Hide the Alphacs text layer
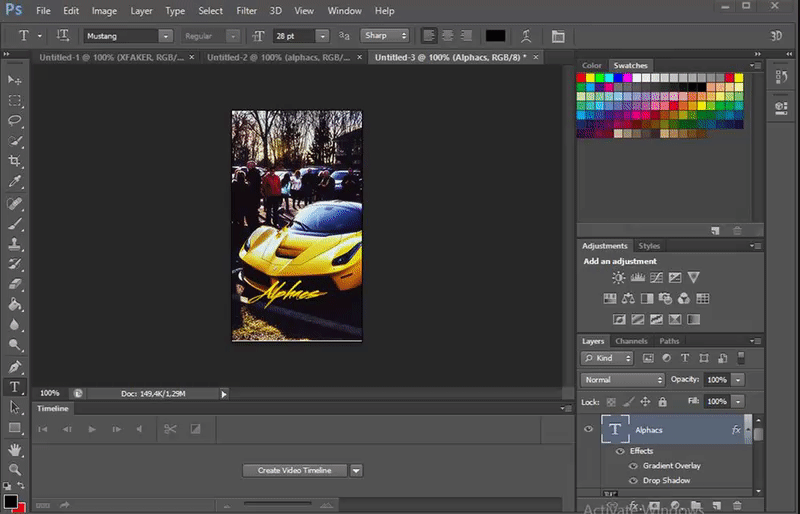The width and height of the screenshot is (800, 514). [x=588, y=430]
